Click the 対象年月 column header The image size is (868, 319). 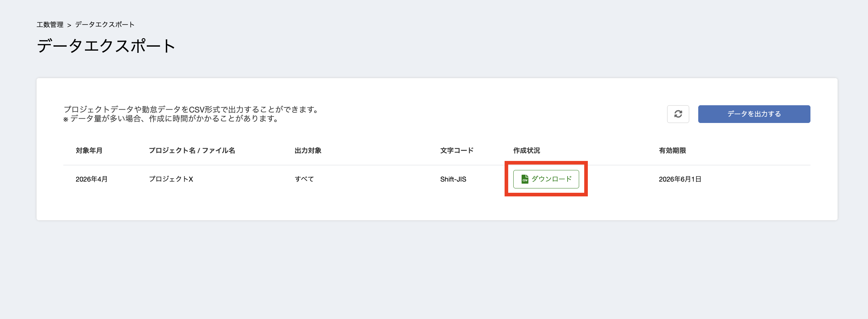(x=89, y=150)
